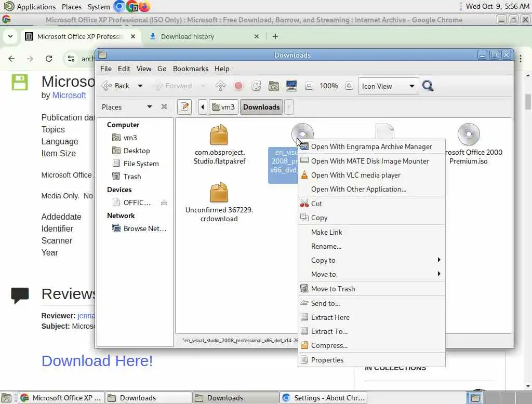This screenshot has height=404, width=532.
Task: Close the Microsoft Office XP tab
Action: click(x=133, y=36)
